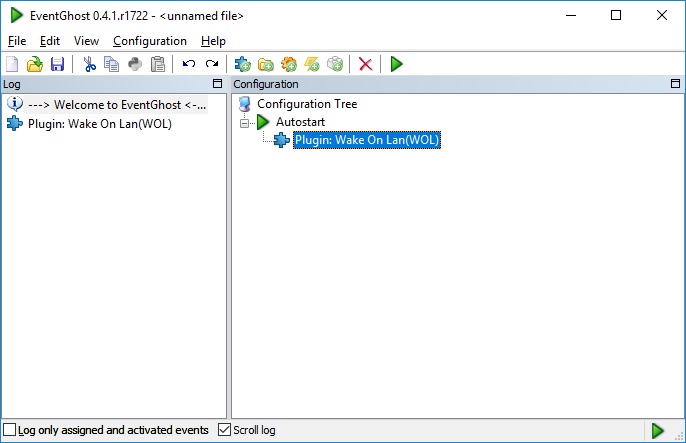686x443 pixels.
Task: Redo the last undone change
Action: pos(212,64)
